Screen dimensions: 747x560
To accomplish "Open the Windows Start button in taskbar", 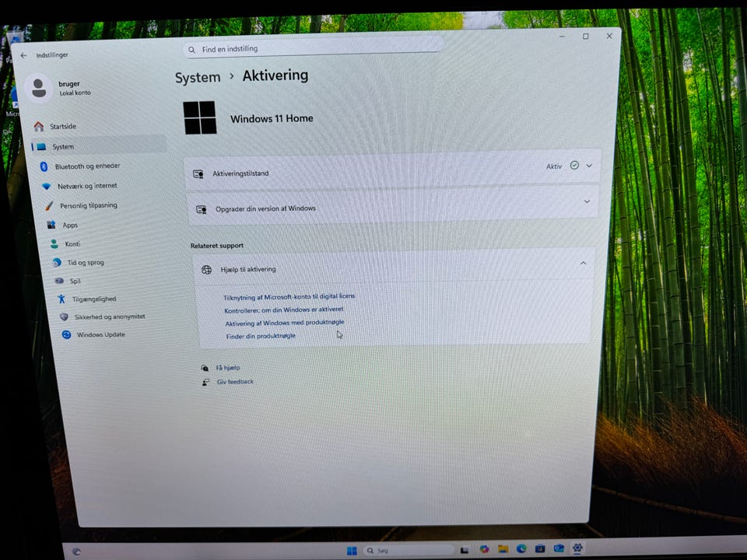I will coord(352,551).
